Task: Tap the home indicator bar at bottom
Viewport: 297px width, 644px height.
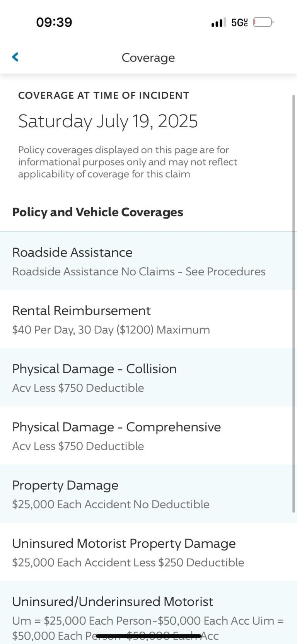Action: (x=148, y=635)
